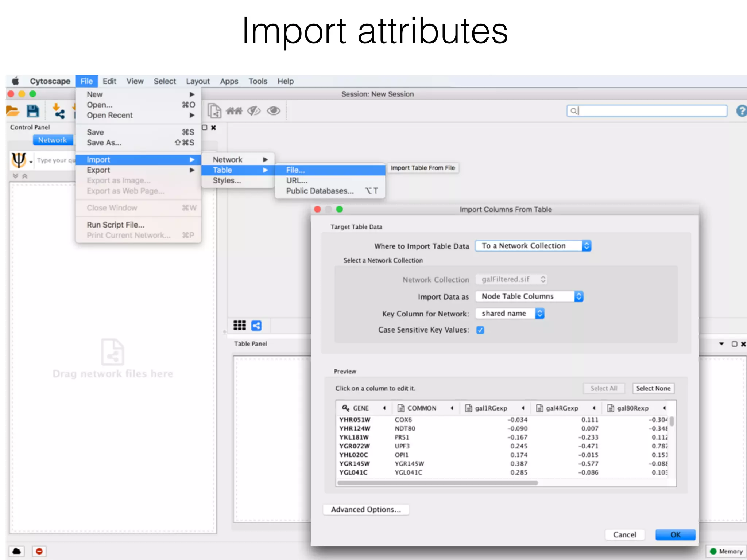
Task: Click the preview table vertical scrollbar
Action: click(x=671, y=421)
